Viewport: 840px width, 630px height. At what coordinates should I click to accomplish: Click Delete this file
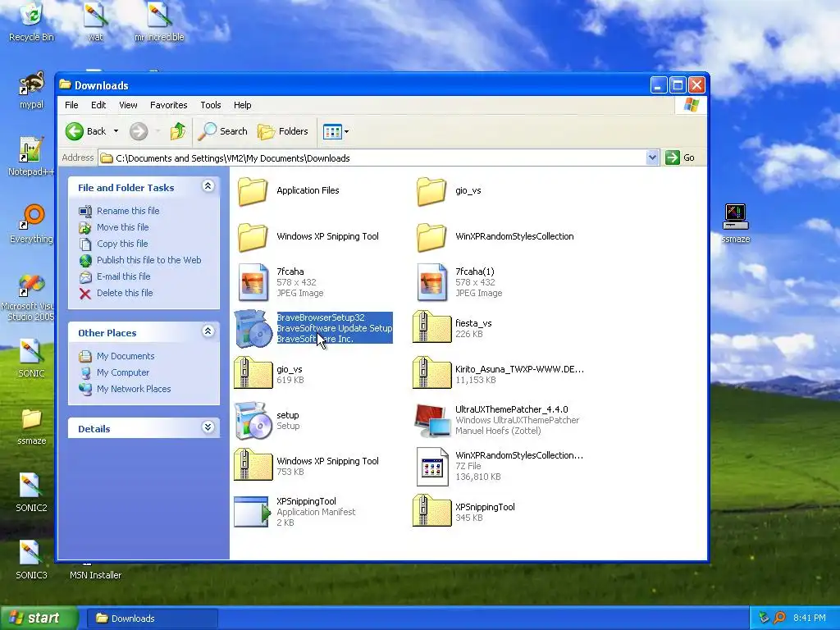(x=125, y=293)
